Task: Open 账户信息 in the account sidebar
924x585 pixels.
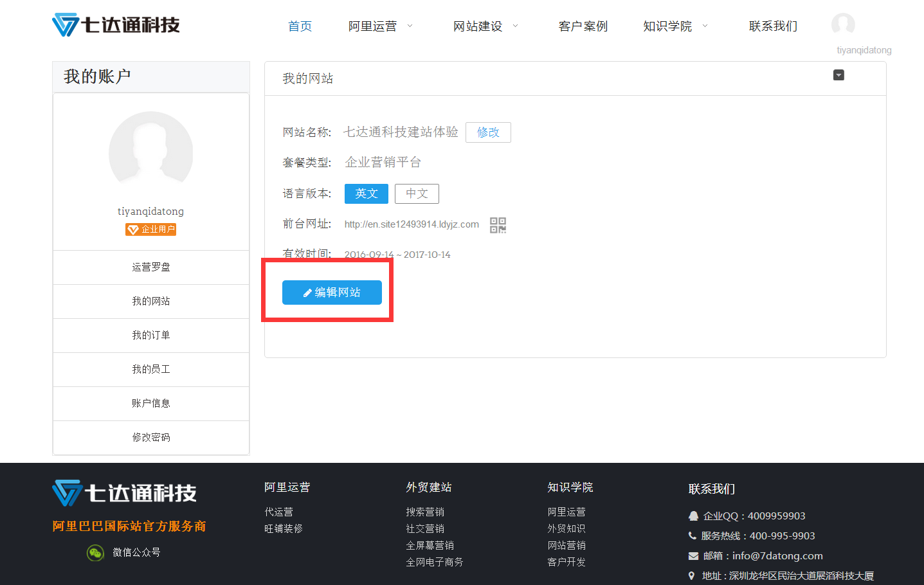Action: click(x=151, y=404)
